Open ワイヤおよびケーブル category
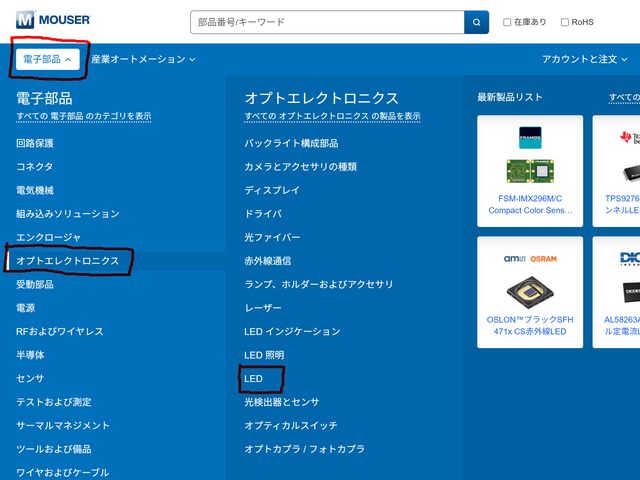640x480 pixels. coord(62,473)
